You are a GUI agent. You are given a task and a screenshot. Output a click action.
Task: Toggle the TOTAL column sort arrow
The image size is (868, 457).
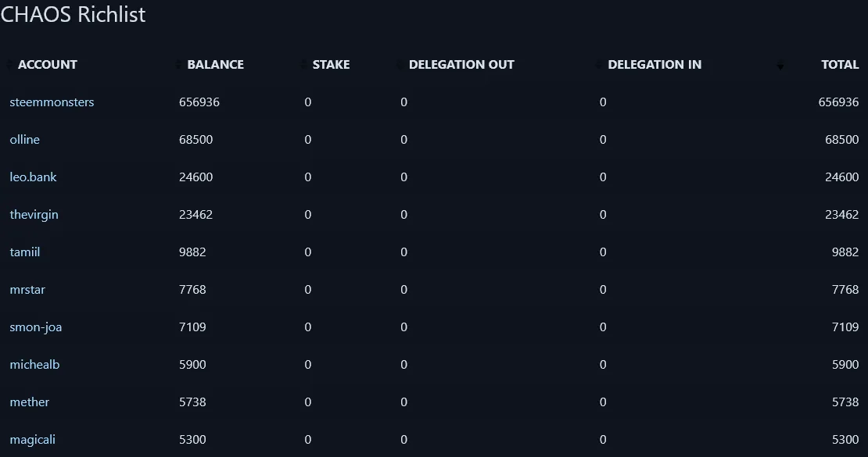point(780,66)
